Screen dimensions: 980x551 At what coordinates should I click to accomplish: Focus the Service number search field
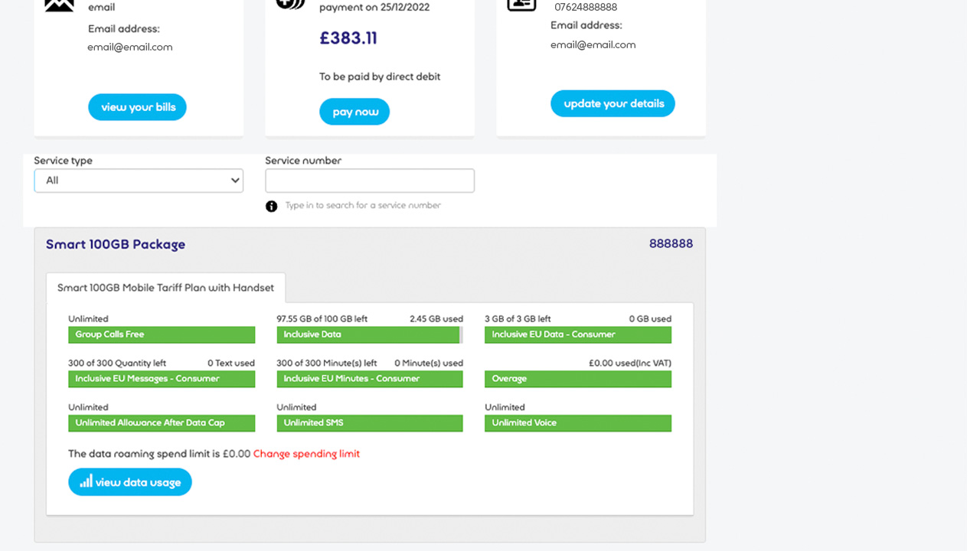pyautogui.click(x=370, y=181)
